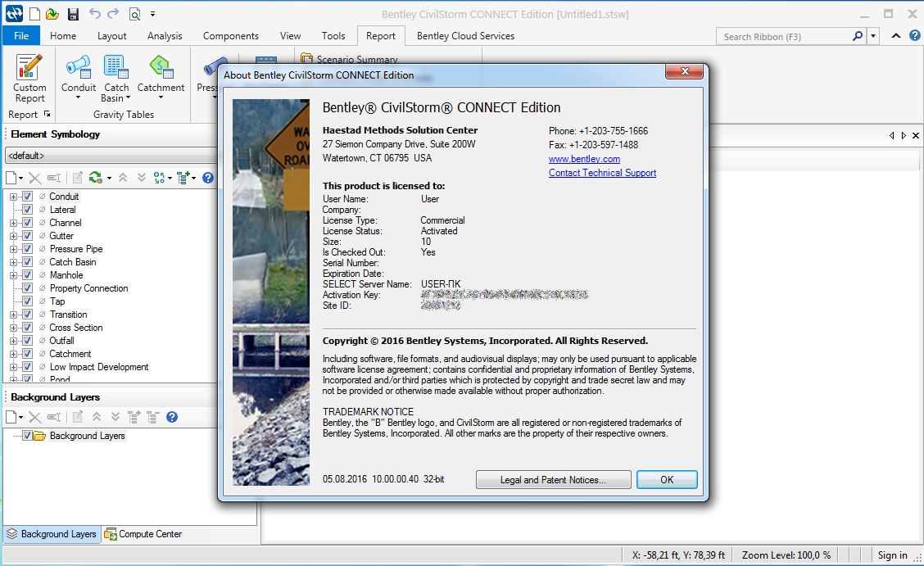Uncheck the Tap visibility checkbox

(x=27, y=301)
